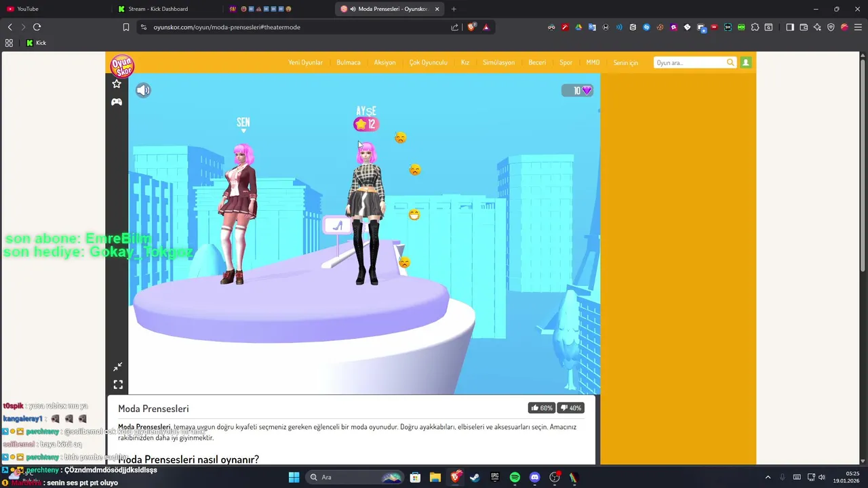This screenshot has width=868, height=488.
Task: Click the address bar URL
Action: pos(226,27)
